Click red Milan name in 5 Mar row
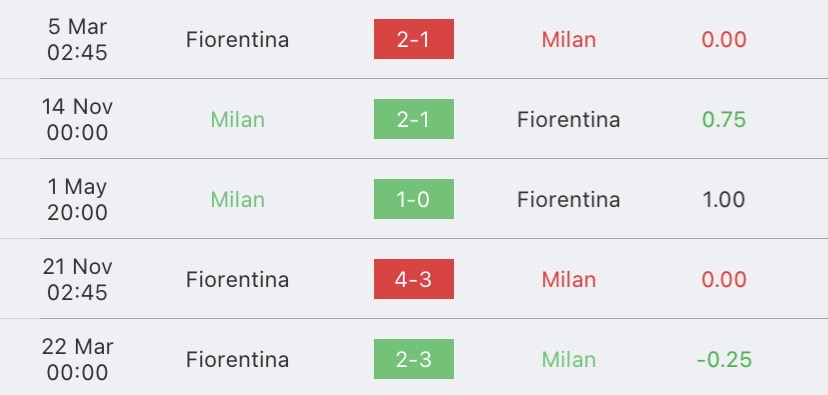The image size is (828, 395). click(569, 40)
